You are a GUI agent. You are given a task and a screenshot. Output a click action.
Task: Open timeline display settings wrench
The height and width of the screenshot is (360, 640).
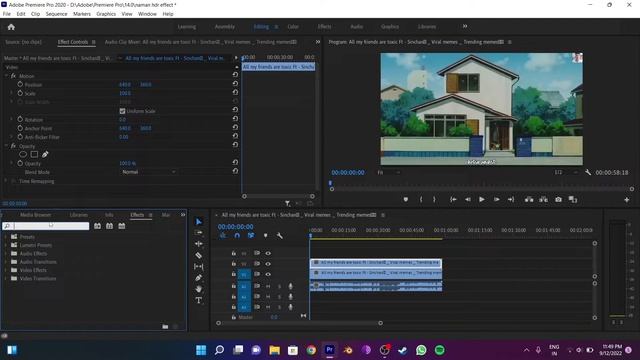click(x=280, y=236)
